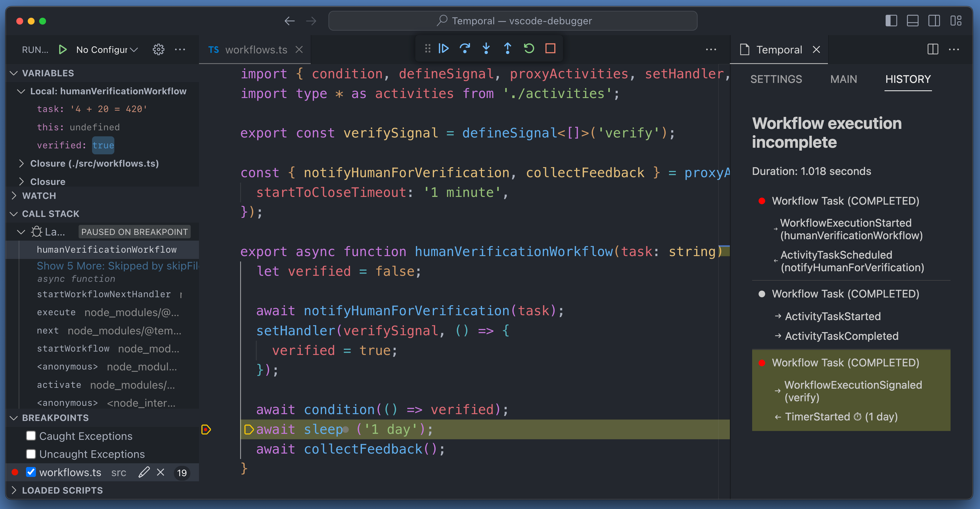Switch to the MAIN tab

point(843,79)
